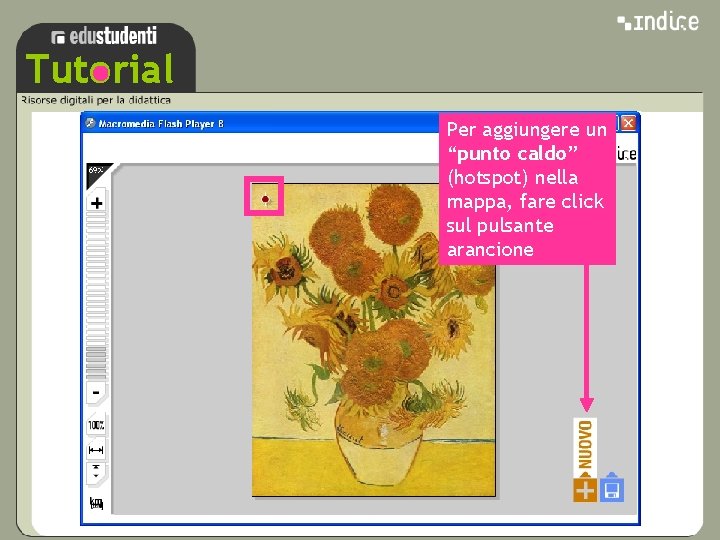Viewport: 720px width, 540px height.
Task: Click the edustudenti Tutorial logo
Action: tap(106, 58)
